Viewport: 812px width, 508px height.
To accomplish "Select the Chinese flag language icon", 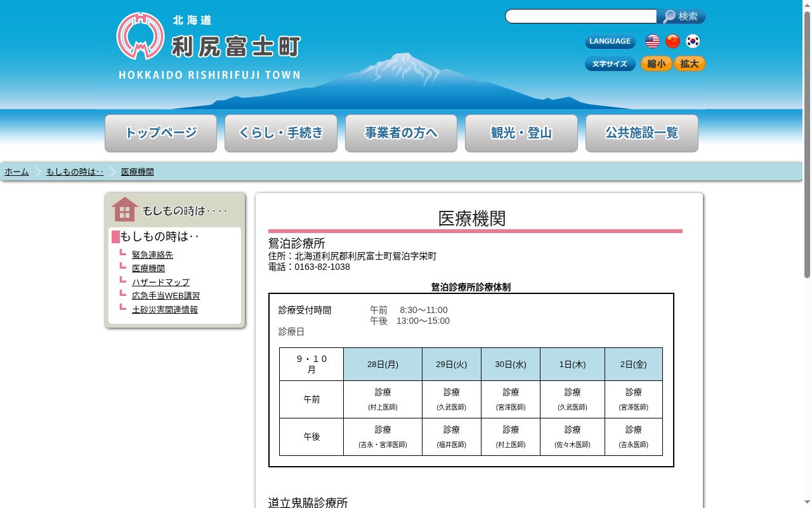I will click(x=672, y=41).
